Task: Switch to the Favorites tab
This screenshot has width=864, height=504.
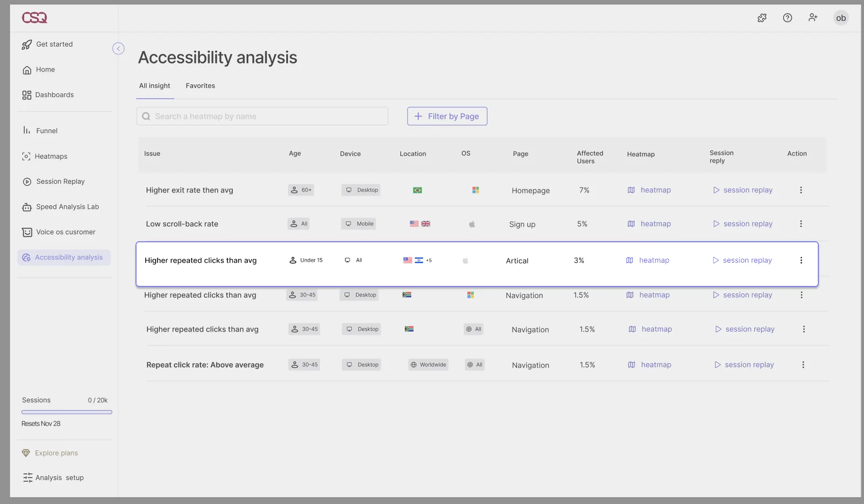Action: (200, 86)
